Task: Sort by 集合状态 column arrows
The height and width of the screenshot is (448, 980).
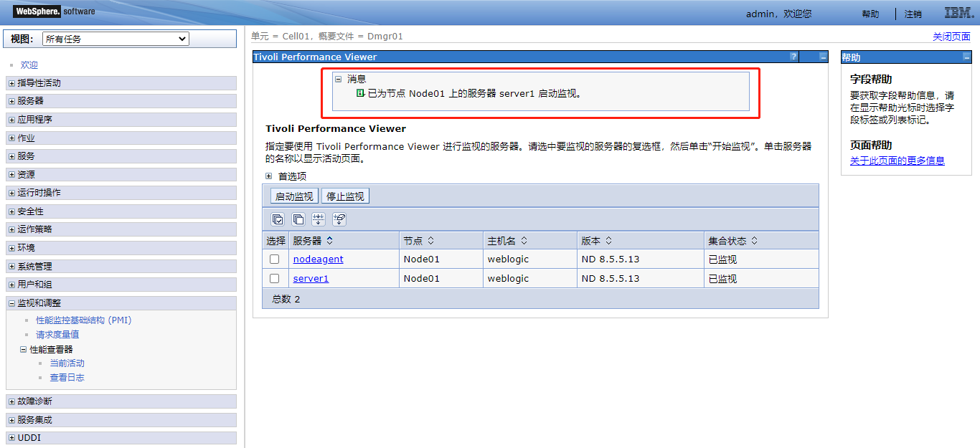Action: [755, 241]
